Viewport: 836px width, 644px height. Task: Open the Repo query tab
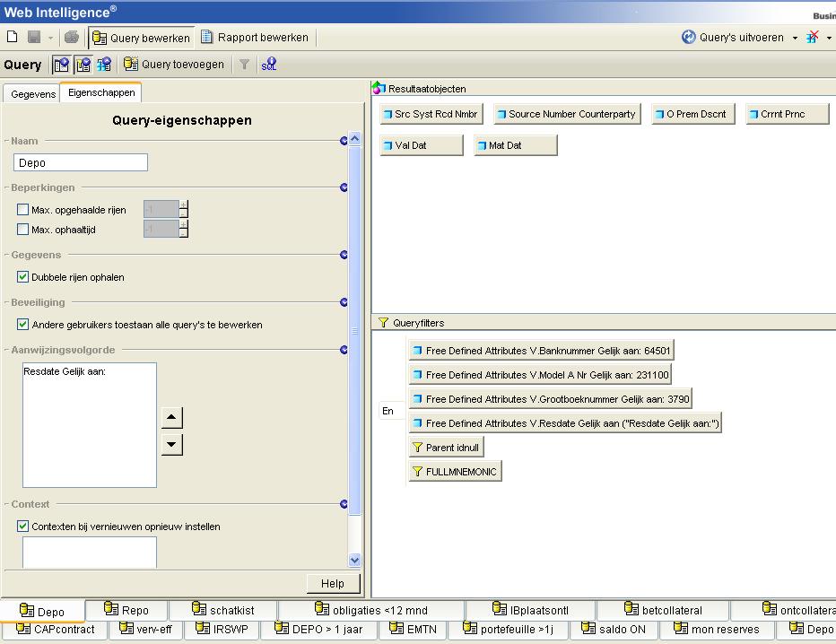[x=126, y=611]
